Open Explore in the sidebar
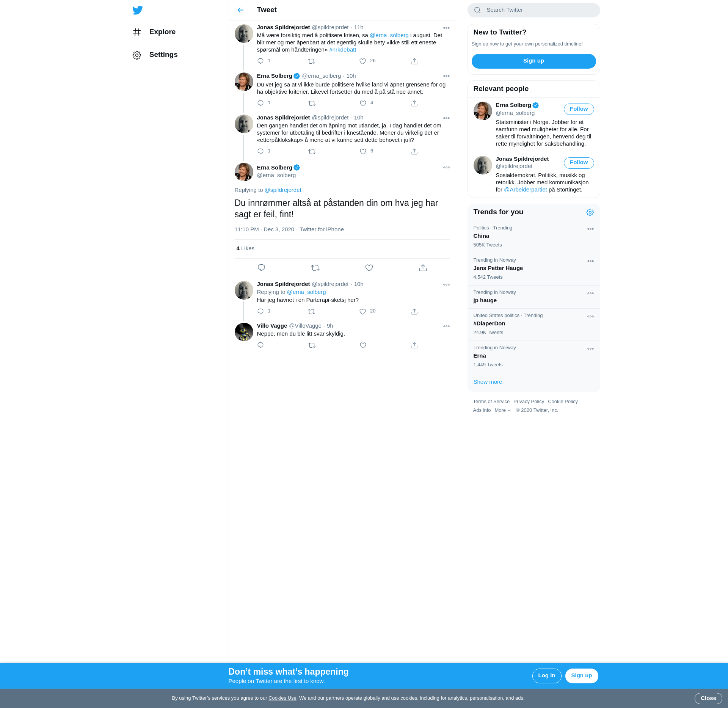Image resolution: width=728 pixels, height=708 pixels. 154,32
